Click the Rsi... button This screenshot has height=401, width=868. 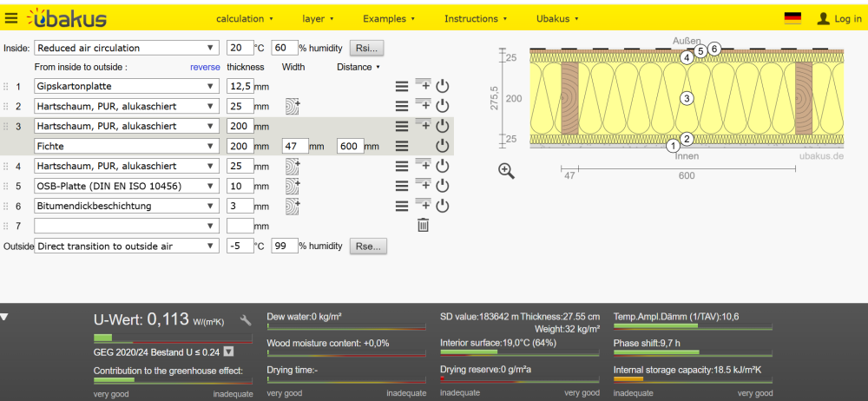pyautogui.click(x=366, y=49)
